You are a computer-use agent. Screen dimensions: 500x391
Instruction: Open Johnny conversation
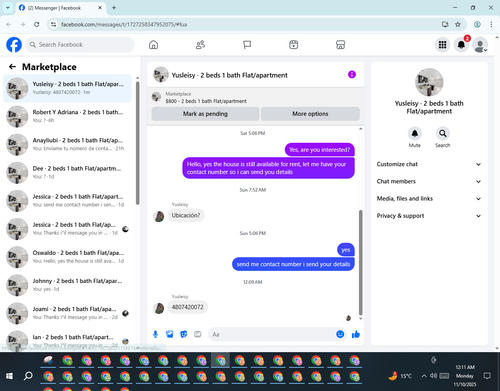(x=67, y=285)
